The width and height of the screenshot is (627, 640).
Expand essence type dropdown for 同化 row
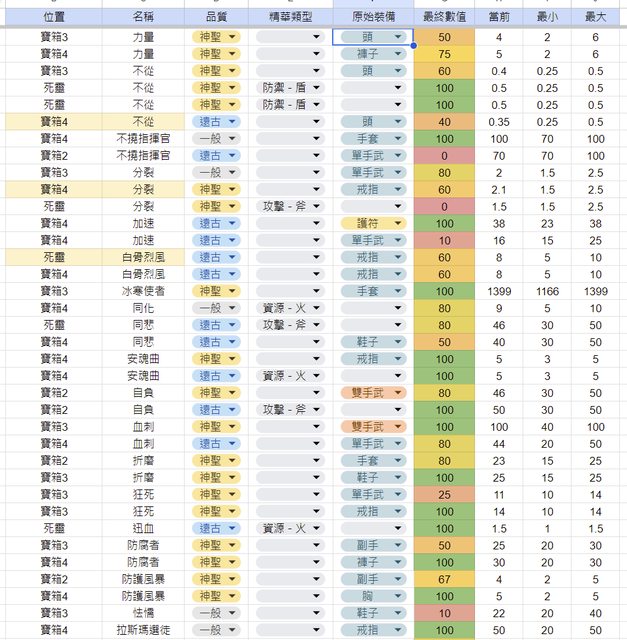click(317, 307)
